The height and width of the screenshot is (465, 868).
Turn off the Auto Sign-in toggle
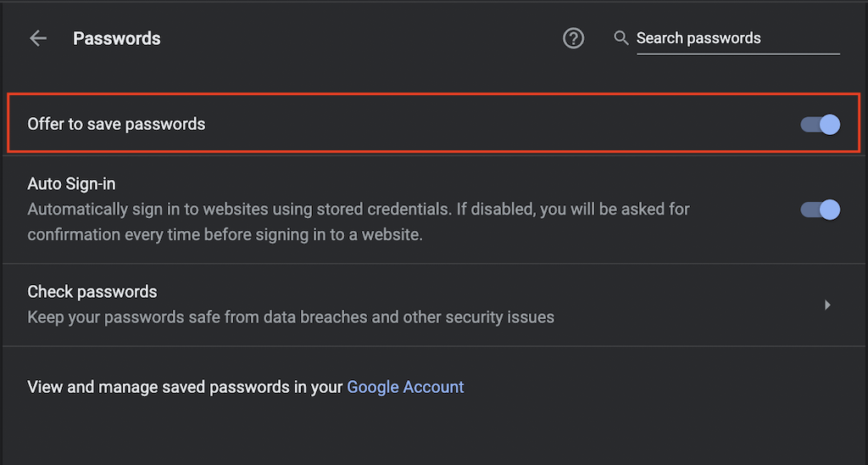821,210
